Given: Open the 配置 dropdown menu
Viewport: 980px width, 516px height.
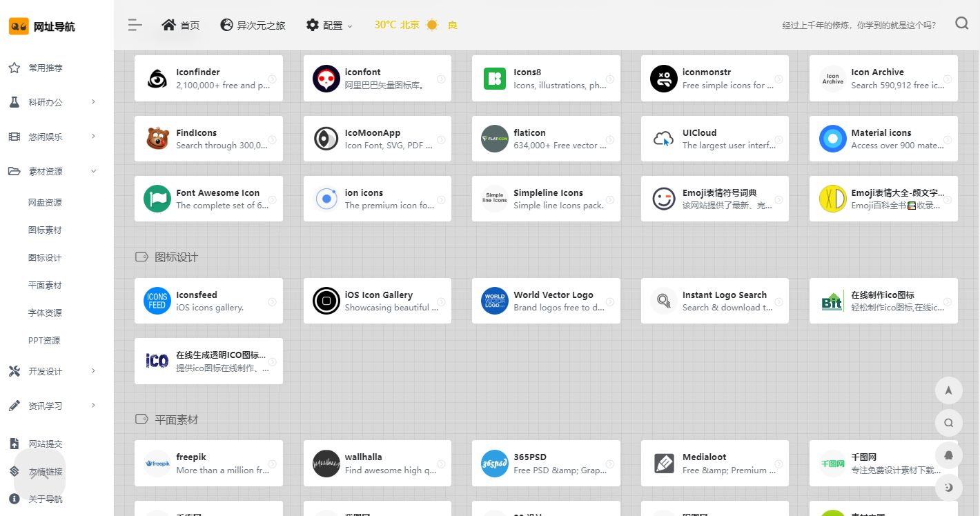Looking at the screenshot, I should 329,26.
